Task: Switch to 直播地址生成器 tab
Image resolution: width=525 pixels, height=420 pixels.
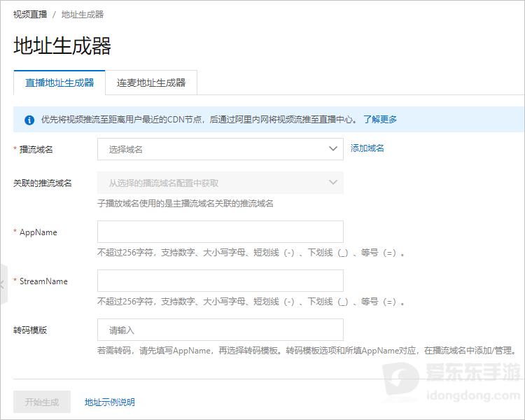Action: [59, 83]
